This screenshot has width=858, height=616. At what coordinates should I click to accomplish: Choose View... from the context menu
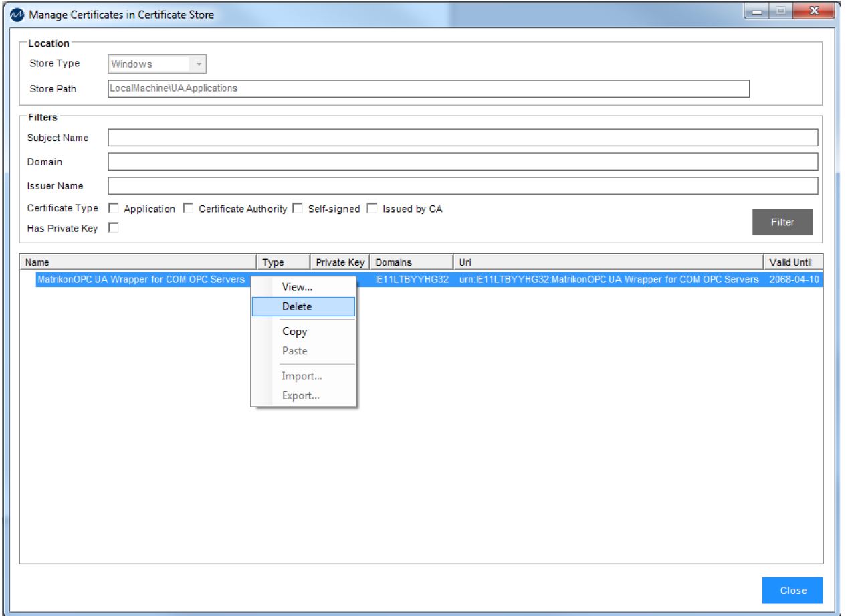(x=297, y=287)
